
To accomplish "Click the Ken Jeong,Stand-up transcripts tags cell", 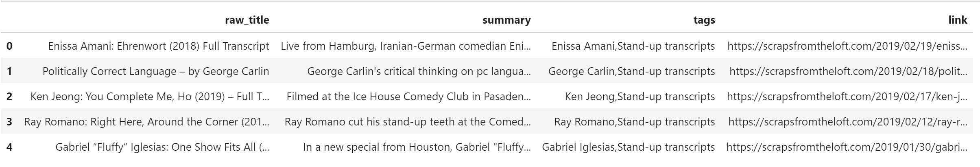I will (640, 97).
